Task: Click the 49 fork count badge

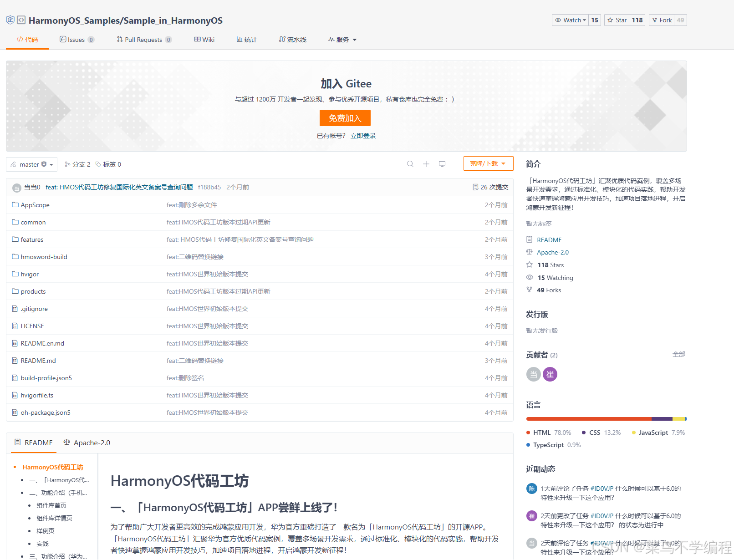Action: coord(680,20)
